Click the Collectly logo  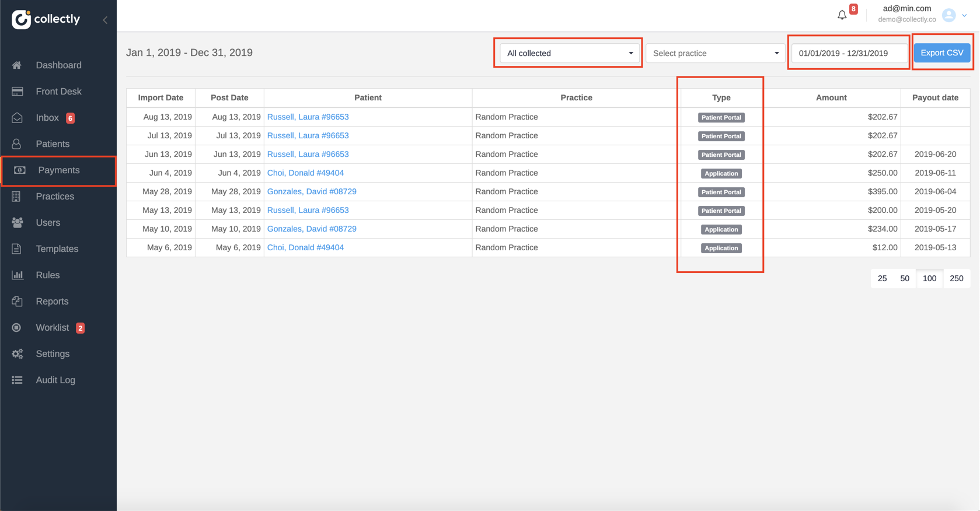[46, 19]
